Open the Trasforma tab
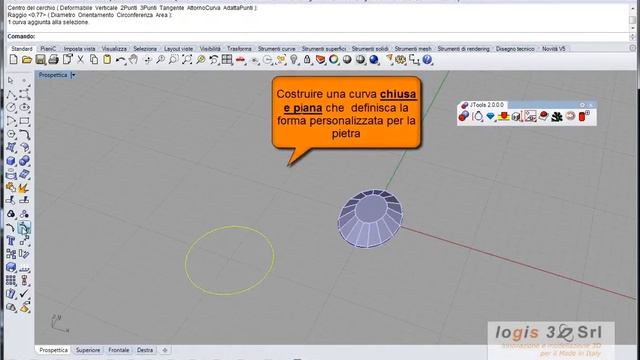640x360 pixels. click(x=239, y=49)
